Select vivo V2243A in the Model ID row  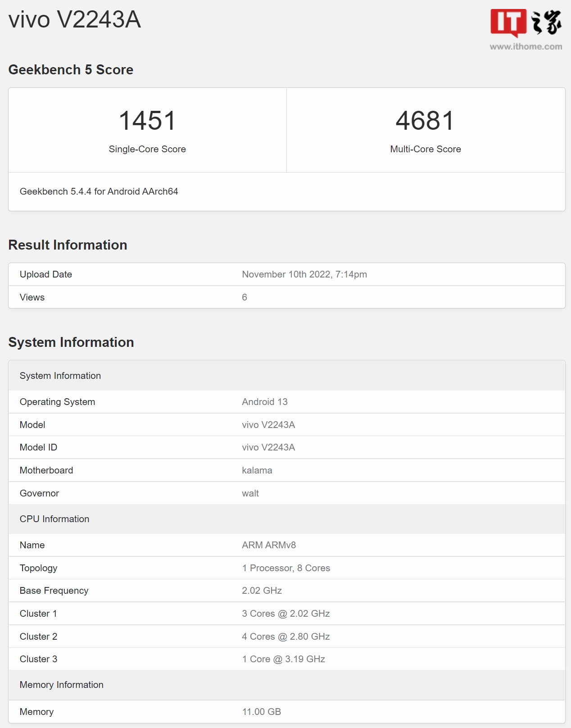pos(268,447)
